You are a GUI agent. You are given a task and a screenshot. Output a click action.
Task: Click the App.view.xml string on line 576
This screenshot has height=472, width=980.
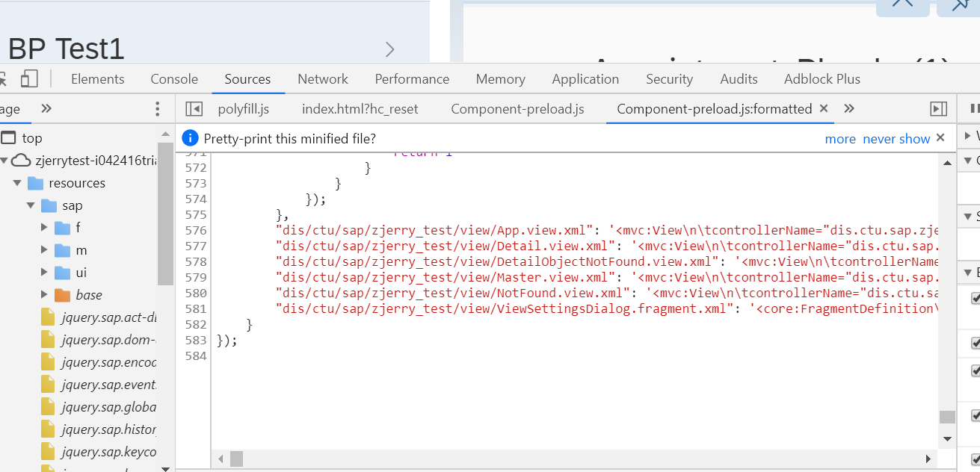pyautogui.click(x=435, y=230)
